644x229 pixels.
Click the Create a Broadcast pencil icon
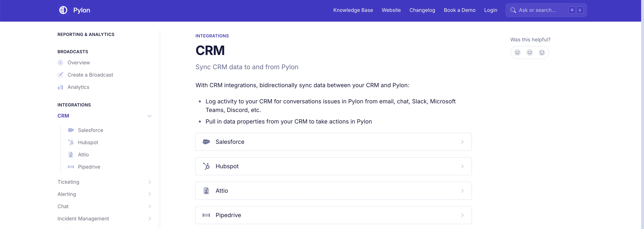(60, 75)
